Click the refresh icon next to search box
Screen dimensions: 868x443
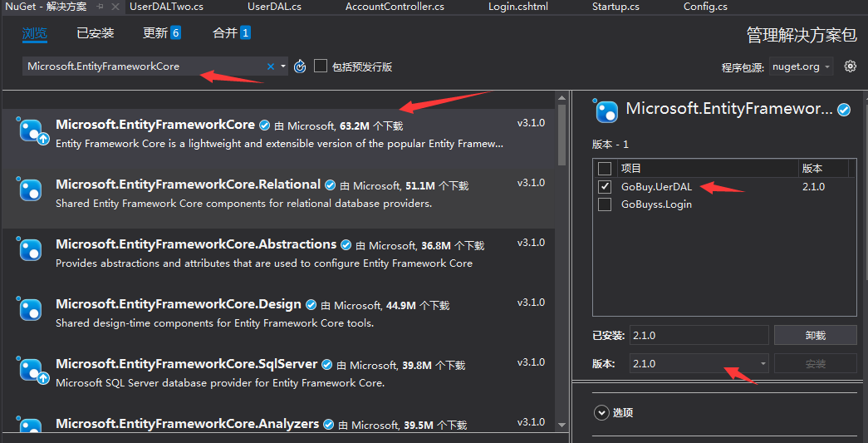[300, 66]
